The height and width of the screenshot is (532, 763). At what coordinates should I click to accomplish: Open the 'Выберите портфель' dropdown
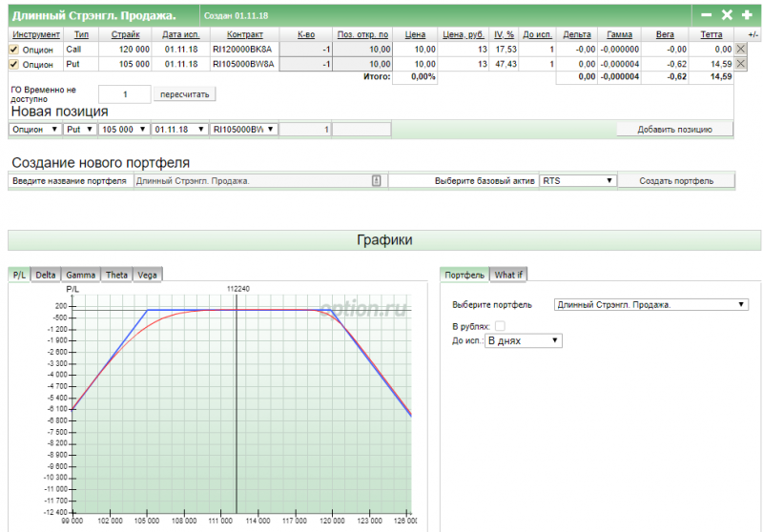[650, 305]
